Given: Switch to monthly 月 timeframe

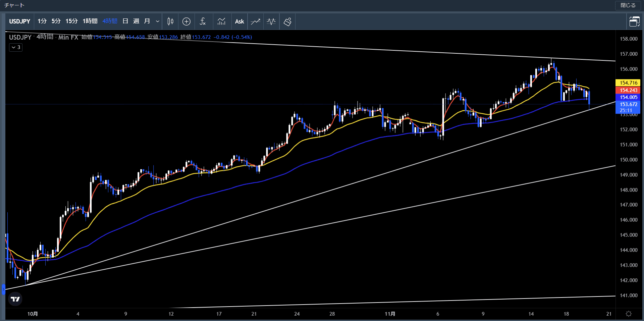Looking at the screenshot, I should 147,21.
